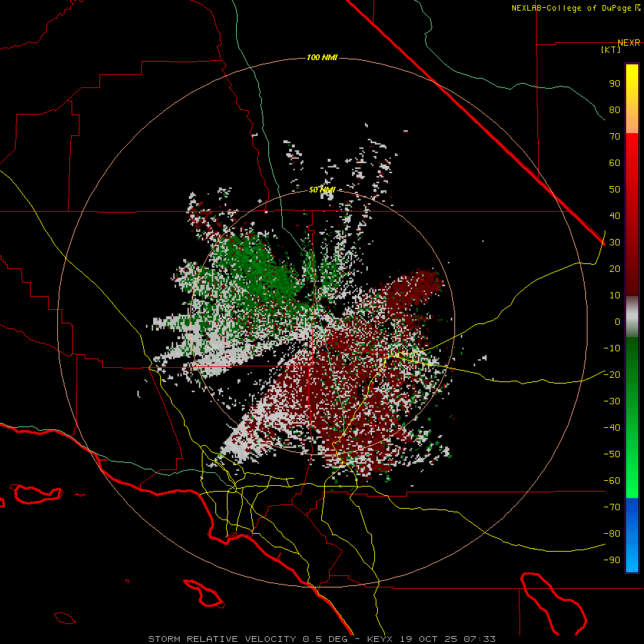
Task: Click the NEXR label at right edge
Action: tap(629, 43)
